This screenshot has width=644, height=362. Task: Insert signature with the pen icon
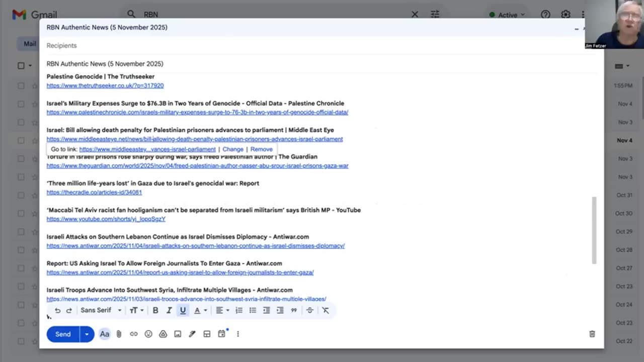point(192,334)
